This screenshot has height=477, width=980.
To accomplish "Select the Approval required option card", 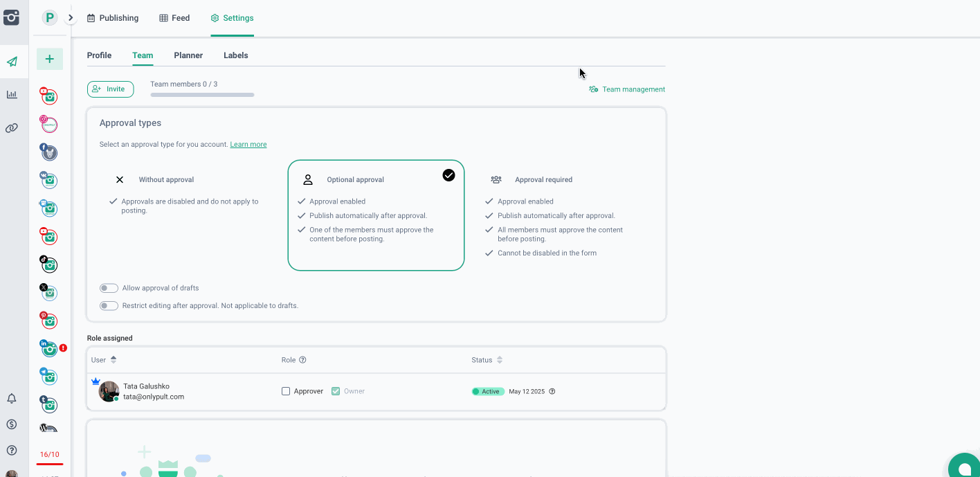I will click(x=563, y=215).
